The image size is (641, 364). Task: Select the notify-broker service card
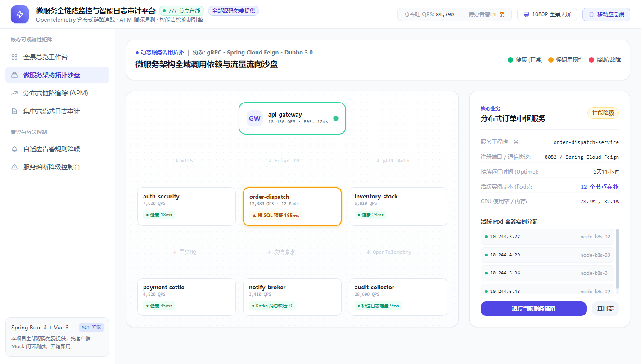click(292, 297)
